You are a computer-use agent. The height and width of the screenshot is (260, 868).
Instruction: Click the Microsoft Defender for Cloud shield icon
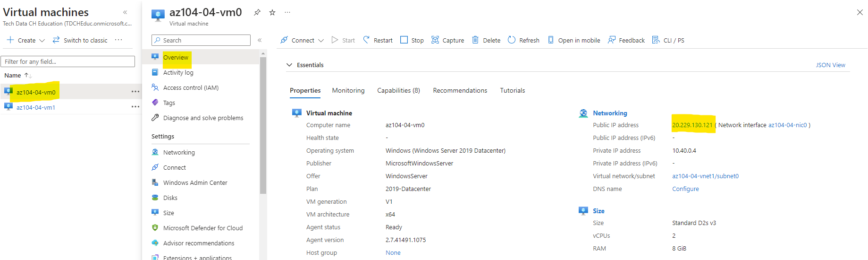coord(155,228)
